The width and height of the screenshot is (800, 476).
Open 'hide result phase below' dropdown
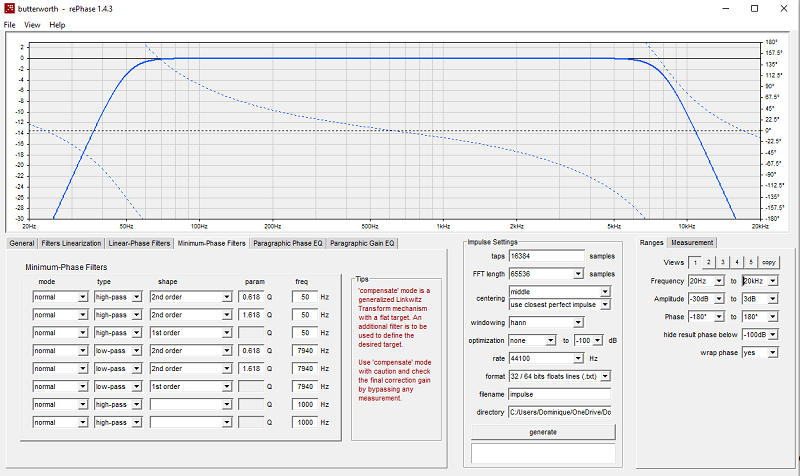tap(772, 335)
